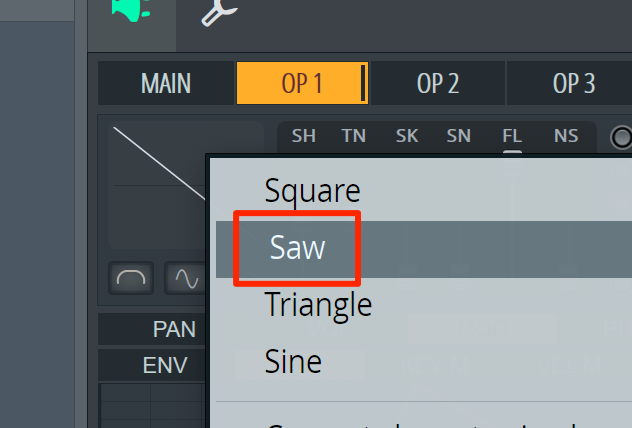Click the FL parameter label

(512, 136)
